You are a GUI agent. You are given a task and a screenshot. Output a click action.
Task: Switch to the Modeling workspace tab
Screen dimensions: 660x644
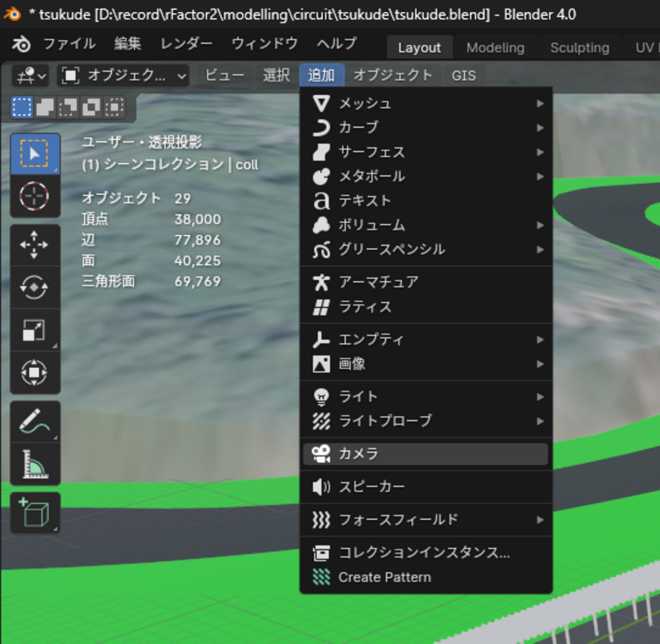496,48
